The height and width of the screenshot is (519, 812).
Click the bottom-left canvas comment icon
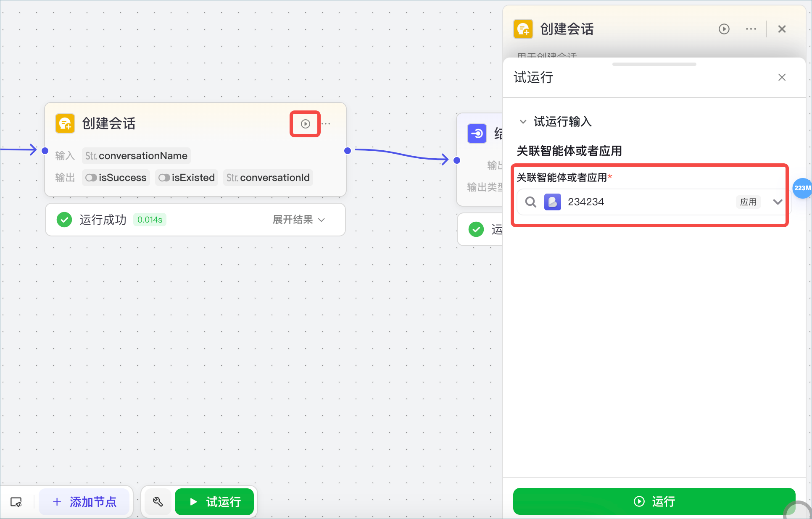click(16, 502)
